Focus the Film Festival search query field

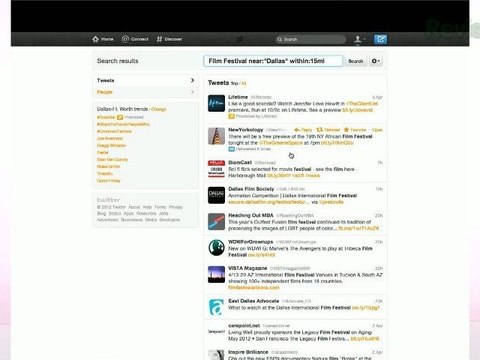tap(273, 61)
